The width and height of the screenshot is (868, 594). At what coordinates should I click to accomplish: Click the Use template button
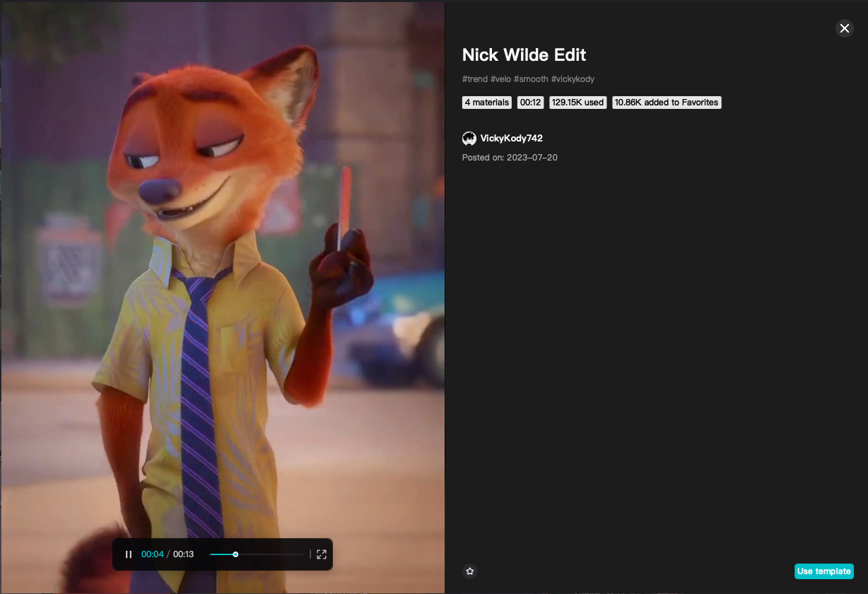click(824, 571)
